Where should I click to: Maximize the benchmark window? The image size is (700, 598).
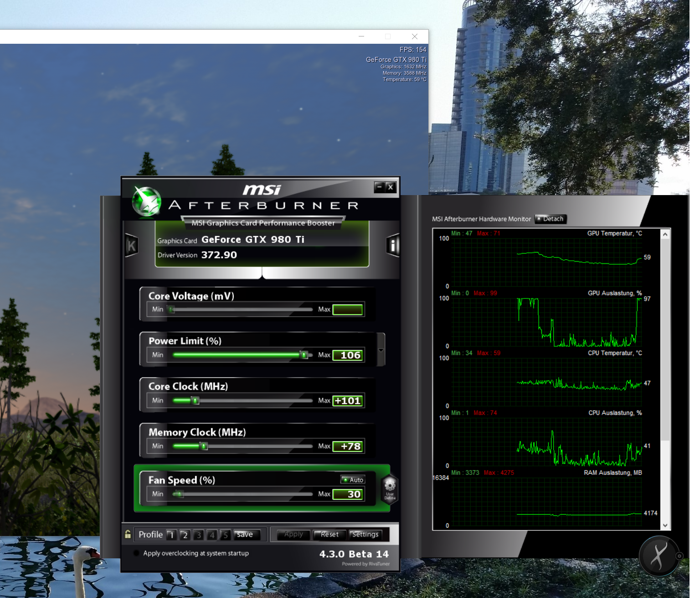388,36
